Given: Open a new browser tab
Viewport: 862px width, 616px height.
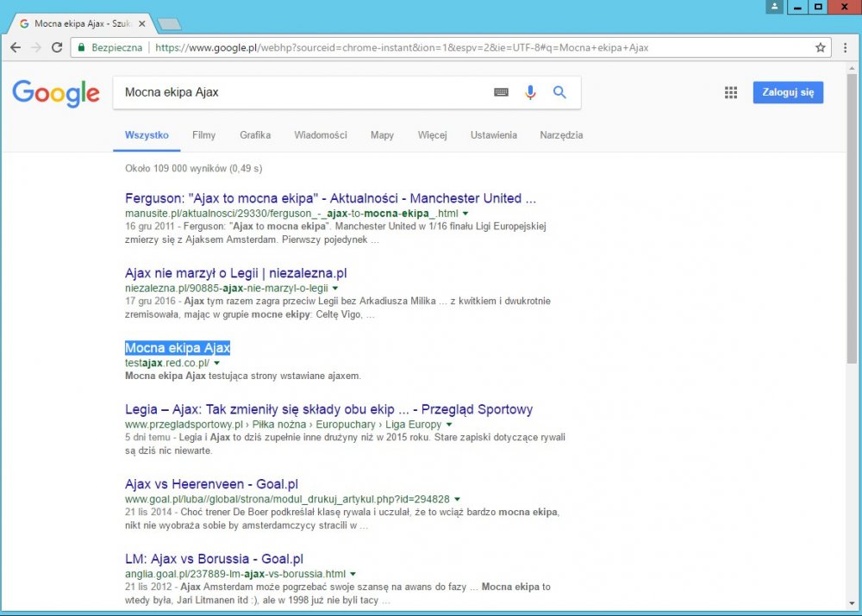Looking at the screenshot, I should 169,24.
